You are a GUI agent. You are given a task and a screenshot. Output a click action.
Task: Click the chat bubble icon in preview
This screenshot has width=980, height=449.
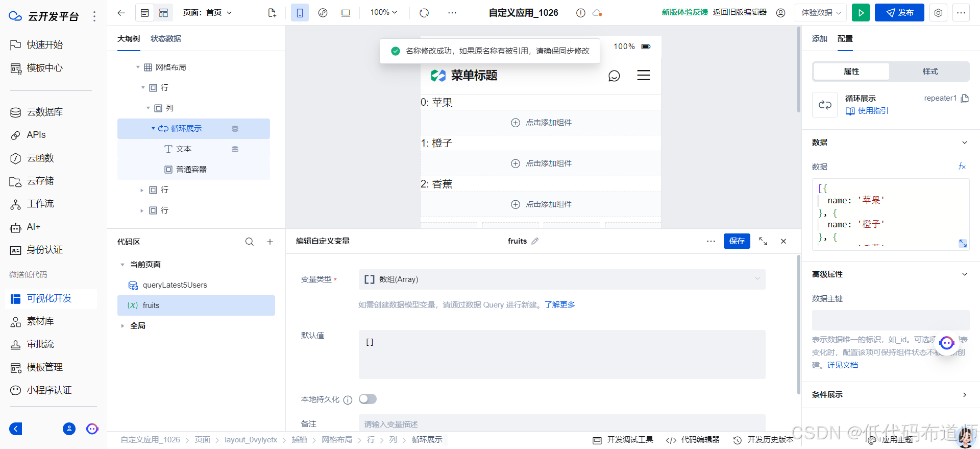tap(614, 76)
